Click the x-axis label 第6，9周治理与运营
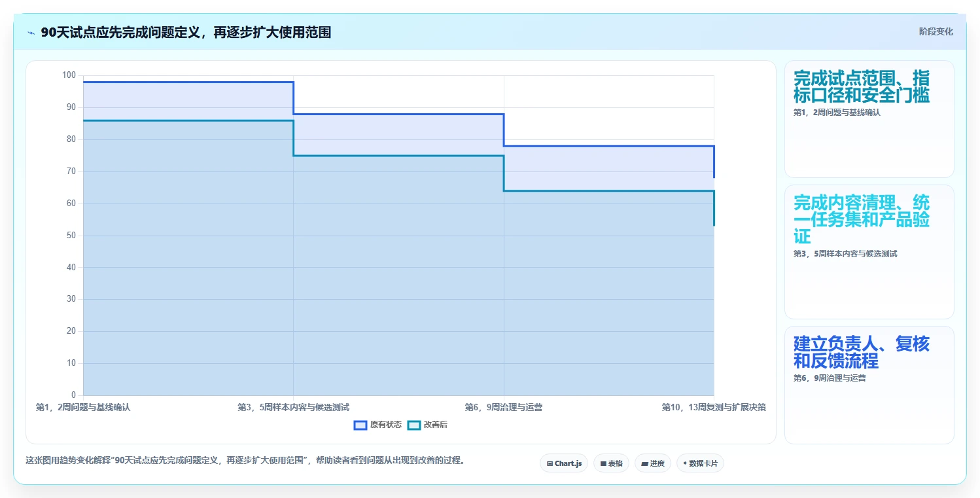This screenshot has height=498, width=980. pyautogui.click(x=504, y=407)
